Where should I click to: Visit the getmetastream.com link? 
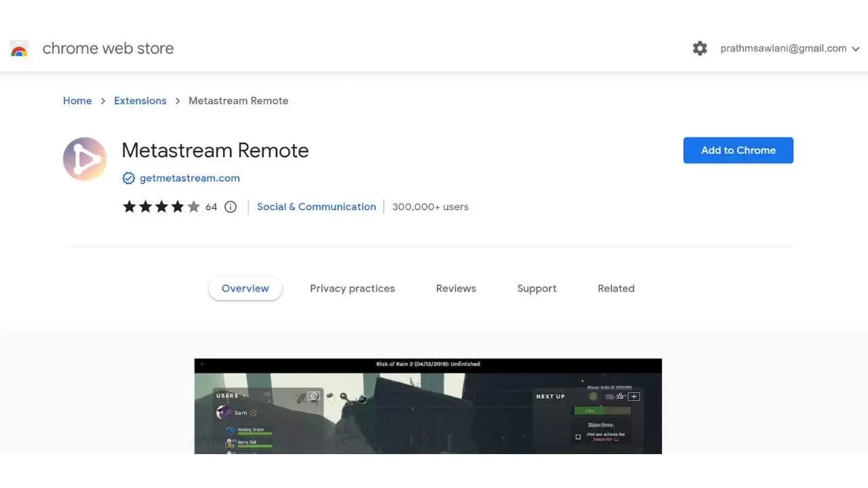pos(189,178)
